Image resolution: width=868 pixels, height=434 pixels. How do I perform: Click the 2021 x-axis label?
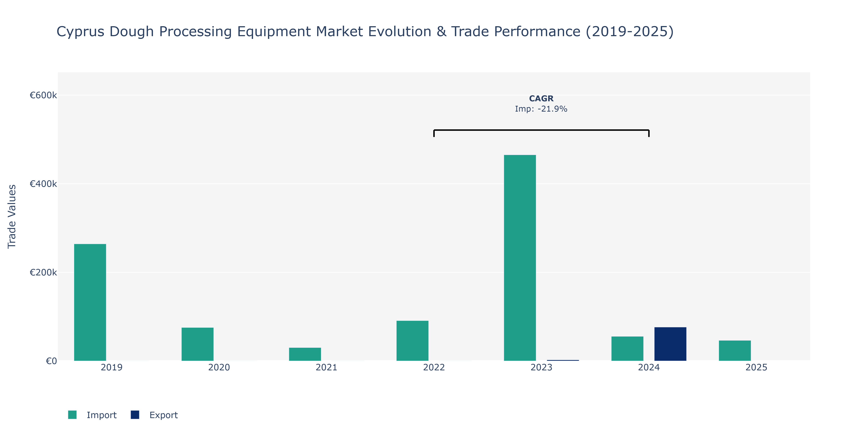click(x=327, y=367)
